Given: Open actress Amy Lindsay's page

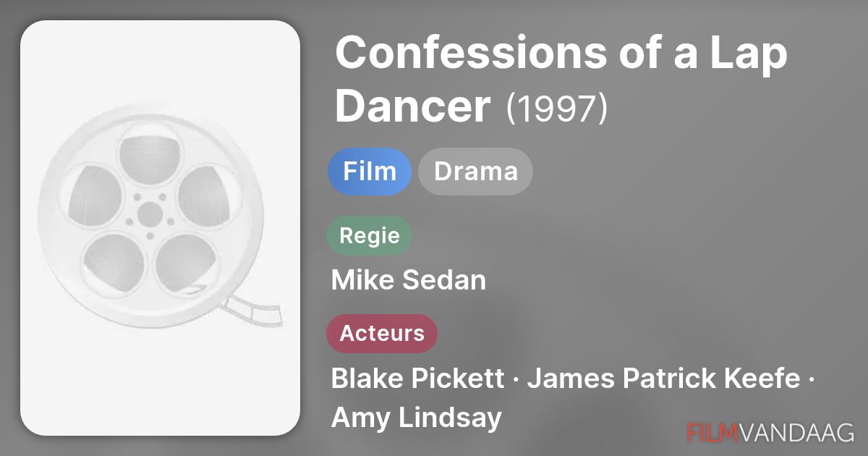Looking at the screenshot, I should coord(416,418).
